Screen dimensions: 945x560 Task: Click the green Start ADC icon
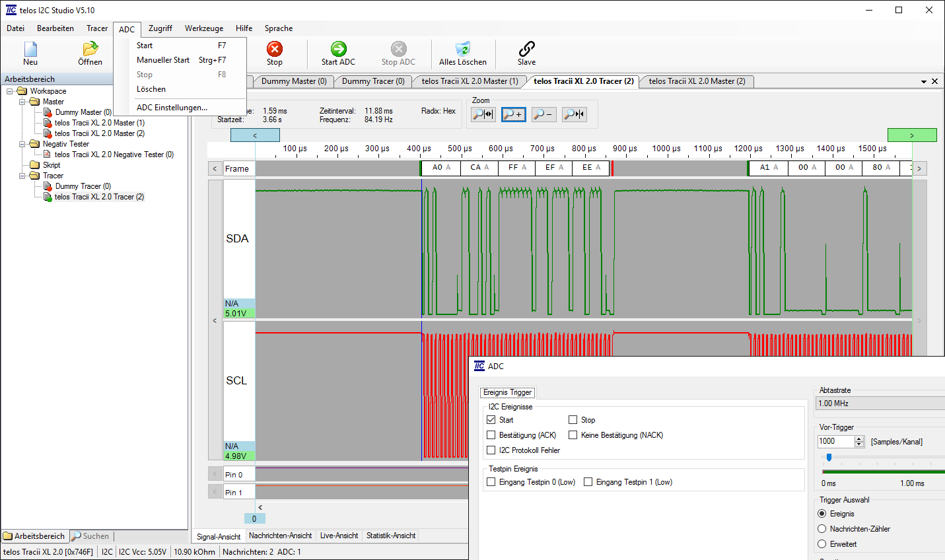point(338,50)
